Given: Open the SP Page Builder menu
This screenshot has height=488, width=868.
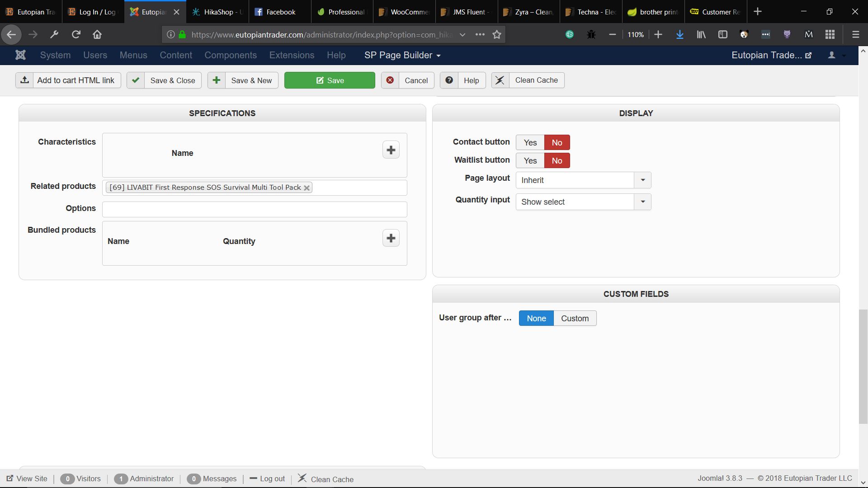Looking at the screenshot, I should click(x=402, y=55).
